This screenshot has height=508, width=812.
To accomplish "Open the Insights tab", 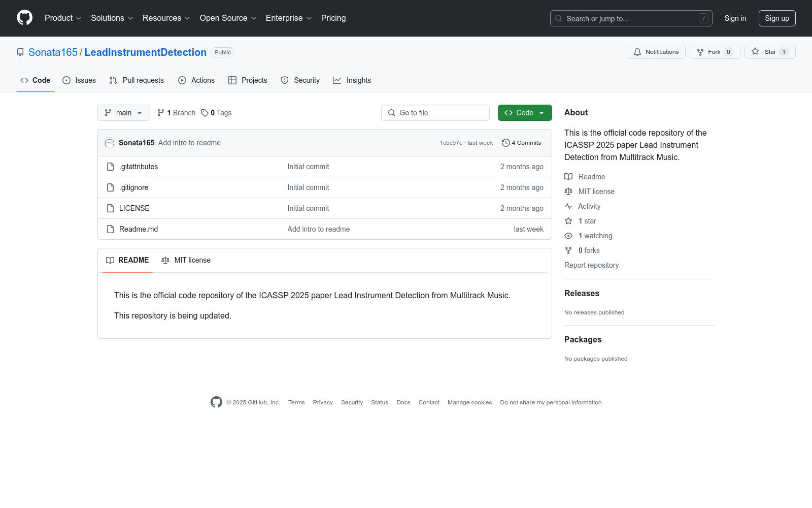I will click(x=352, y=80).
